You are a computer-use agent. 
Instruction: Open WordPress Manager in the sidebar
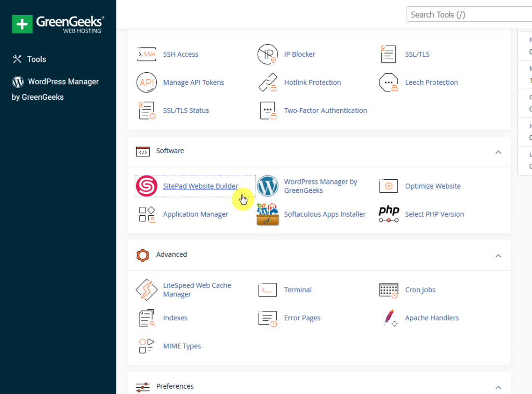tap(55, 89)
